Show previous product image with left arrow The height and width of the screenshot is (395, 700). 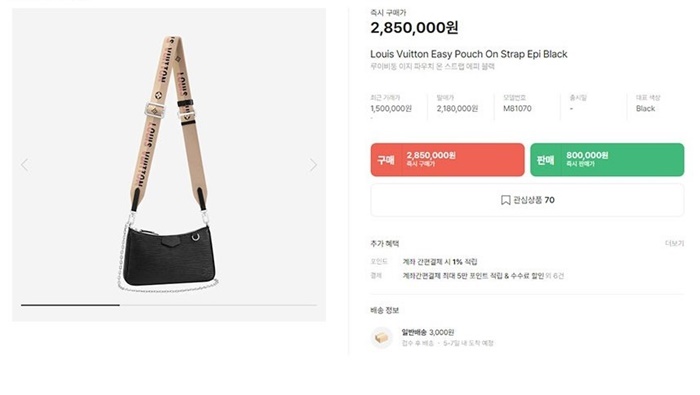coord(25,165)
